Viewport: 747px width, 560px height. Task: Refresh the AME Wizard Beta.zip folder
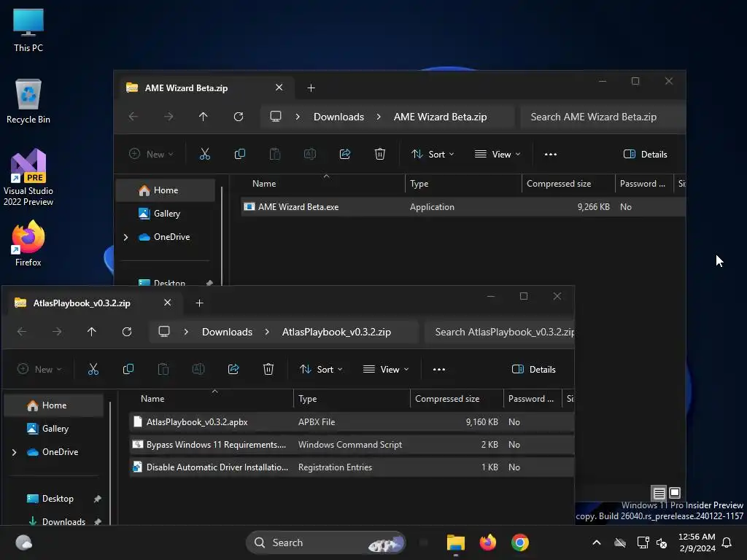coord(239,117)
